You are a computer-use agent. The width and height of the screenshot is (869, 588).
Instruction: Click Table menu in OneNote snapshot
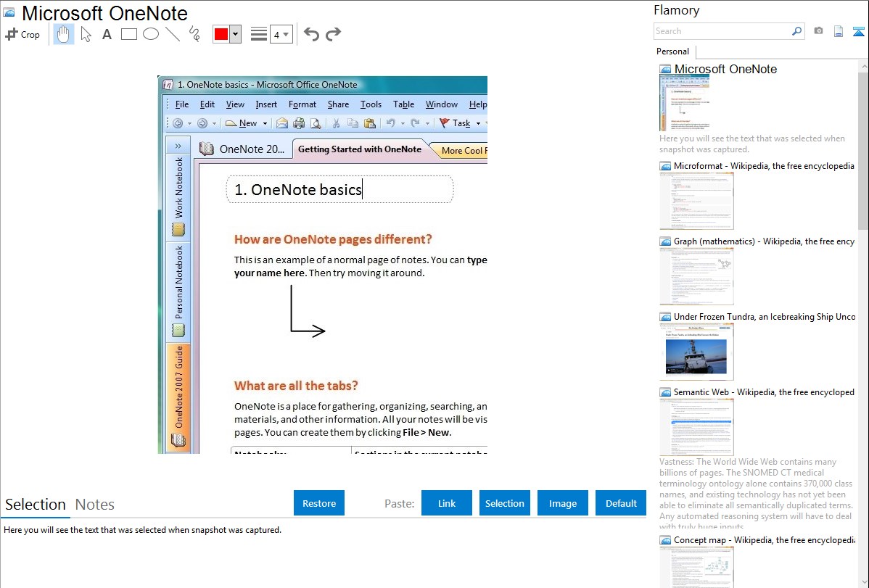point(403,104)
